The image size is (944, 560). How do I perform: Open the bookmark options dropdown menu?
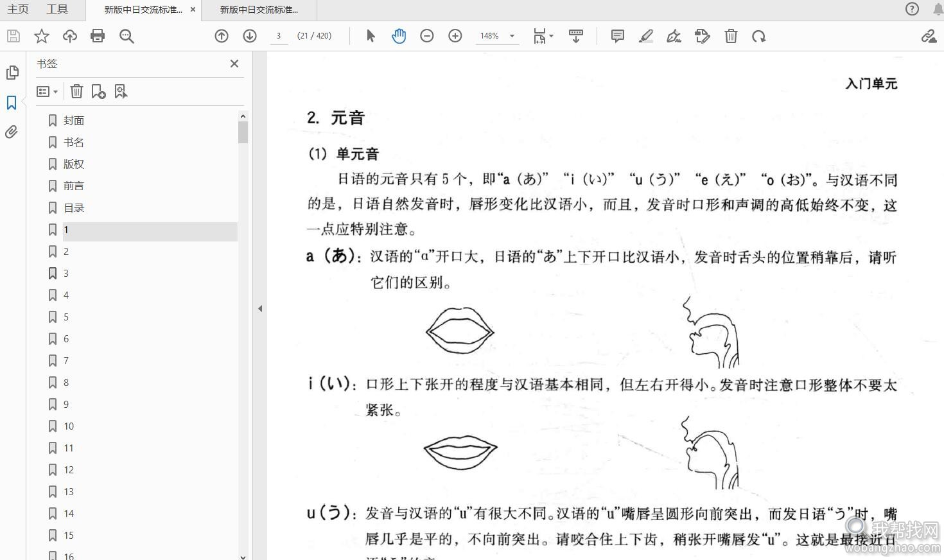tap(47, 92)
